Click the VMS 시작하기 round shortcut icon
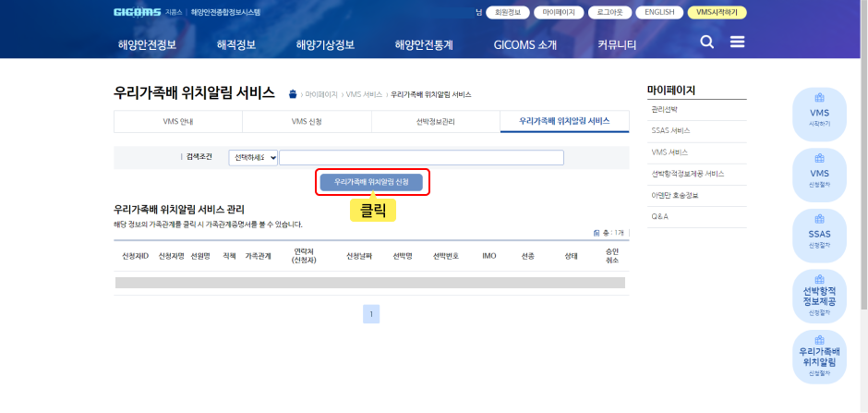The height and width of the screenshot is (413, 868). click(x=819, y=114)
